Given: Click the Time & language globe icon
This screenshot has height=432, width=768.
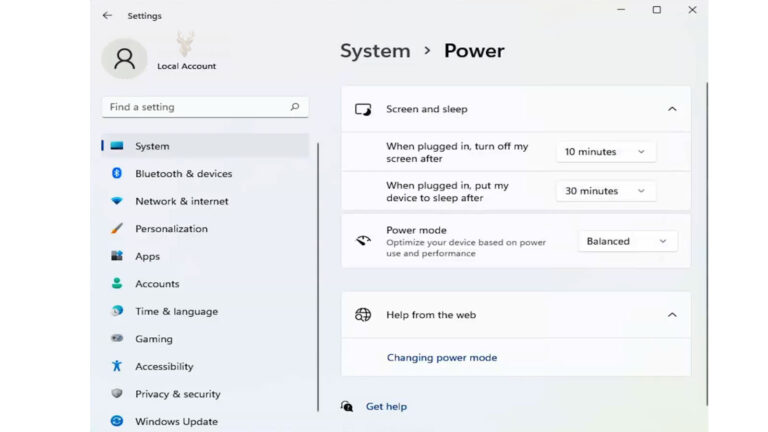Looking at the screenshot, I should [117, 311].
